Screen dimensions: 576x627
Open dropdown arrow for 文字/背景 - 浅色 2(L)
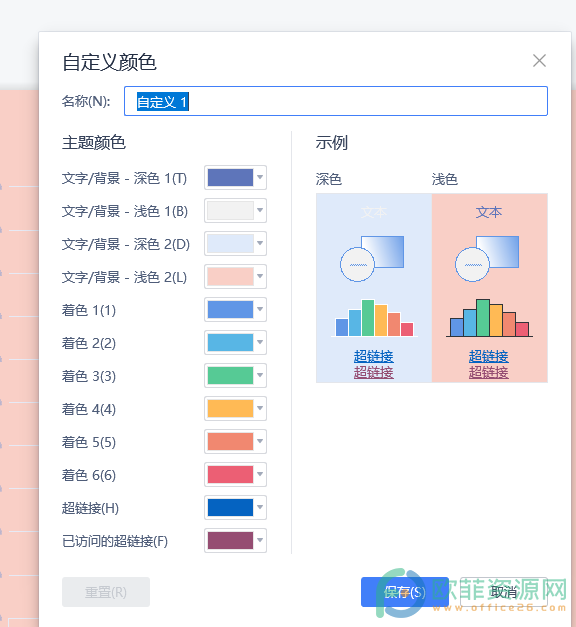tap(260, 276)
